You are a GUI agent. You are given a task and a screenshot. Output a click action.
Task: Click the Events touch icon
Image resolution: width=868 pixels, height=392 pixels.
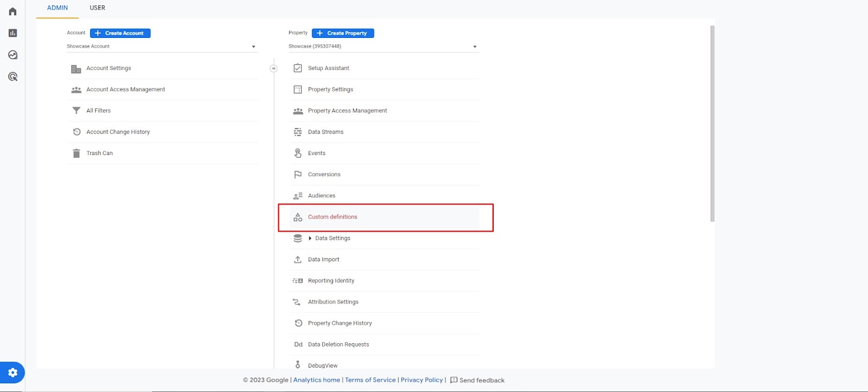click(298, 153)
